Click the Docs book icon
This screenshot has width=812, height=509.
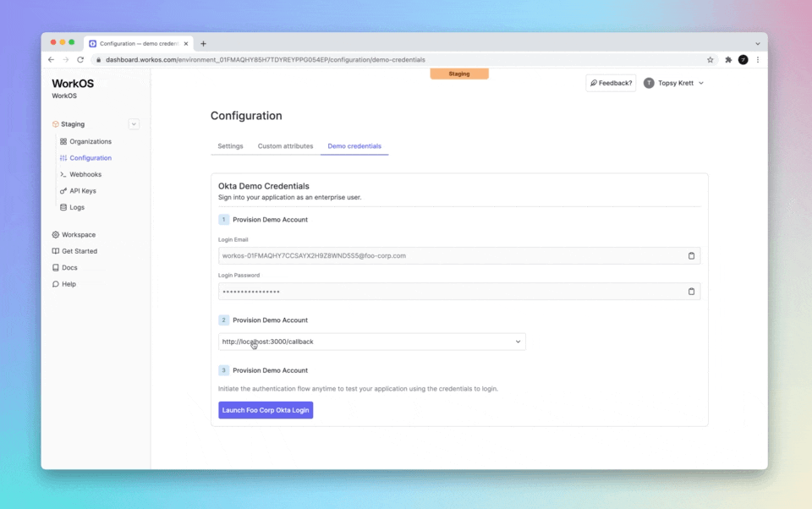pos(56,268)
